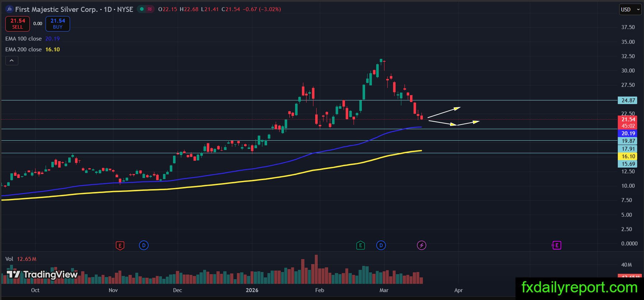Screen dimensions: 644x300
Task: Click the 15.69 price line label
Action: coord(628,164)
